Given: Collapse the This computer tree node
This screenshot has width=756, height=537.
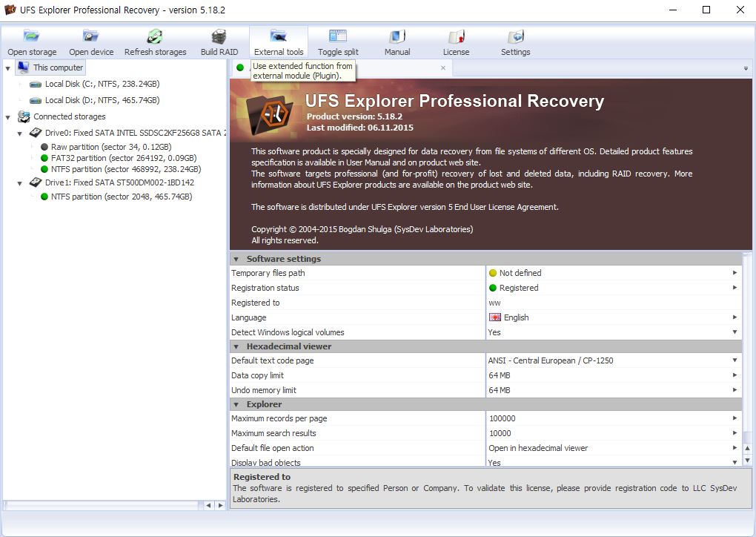Looking at the screenshot, I should 8,68.
